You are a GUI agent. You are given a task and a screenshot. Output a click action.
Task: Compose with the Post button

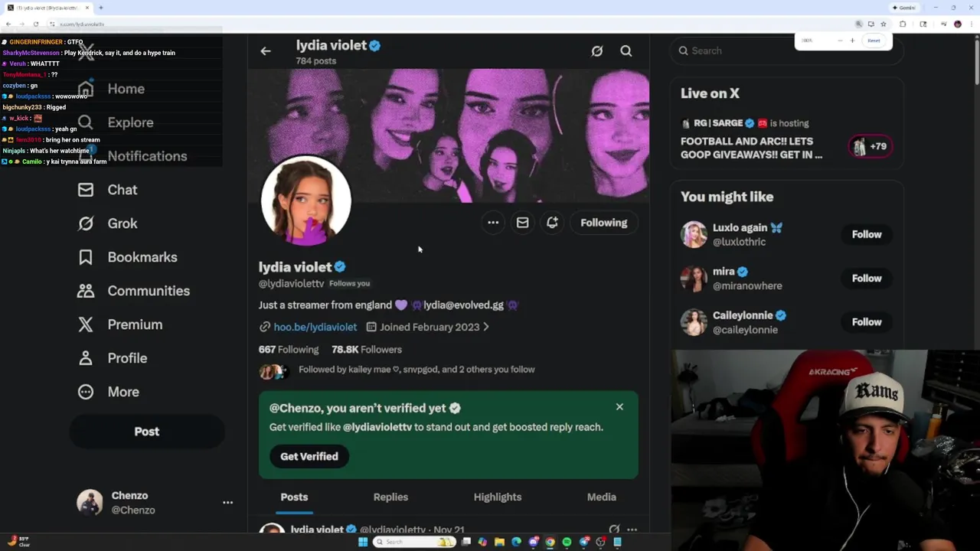147,432
